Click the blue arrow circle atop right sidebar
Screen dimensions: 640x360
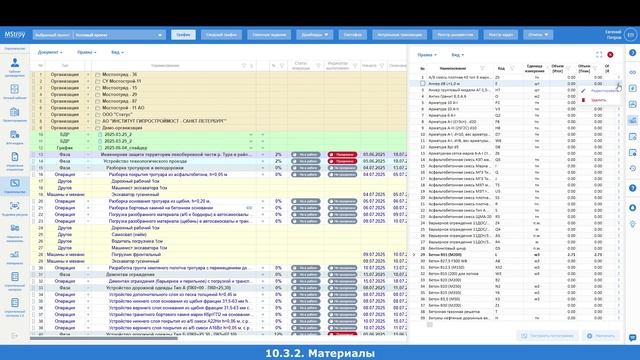tap(632, 53)
